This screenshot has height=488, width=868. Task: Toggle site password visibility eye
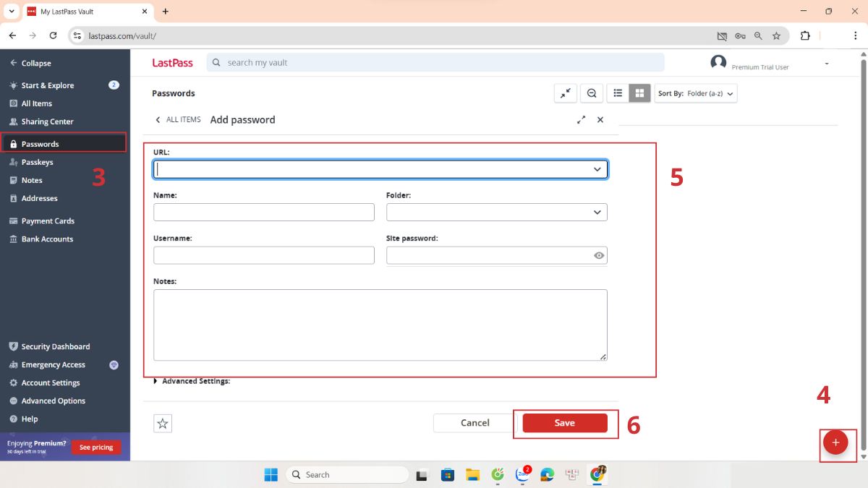tap(599, 255)
